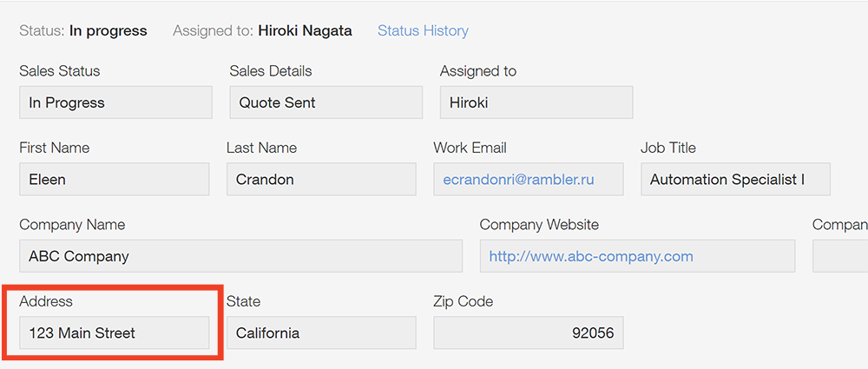Click the Hiroki Nagata assignee name
Image resolution: width=868 pixels, height=369 pixels.
point(305,30)
